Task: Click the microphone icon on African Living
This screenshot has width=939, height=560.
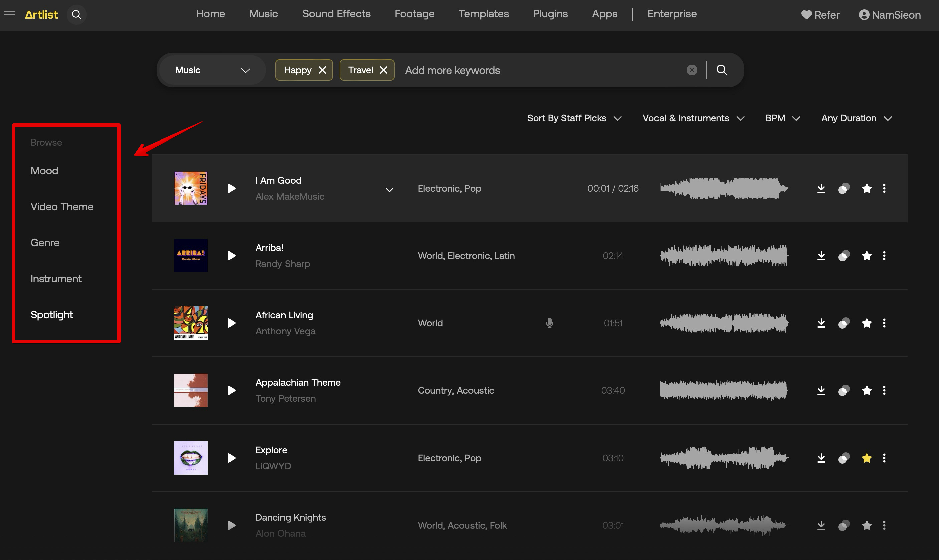Action: tap(549, 323)
